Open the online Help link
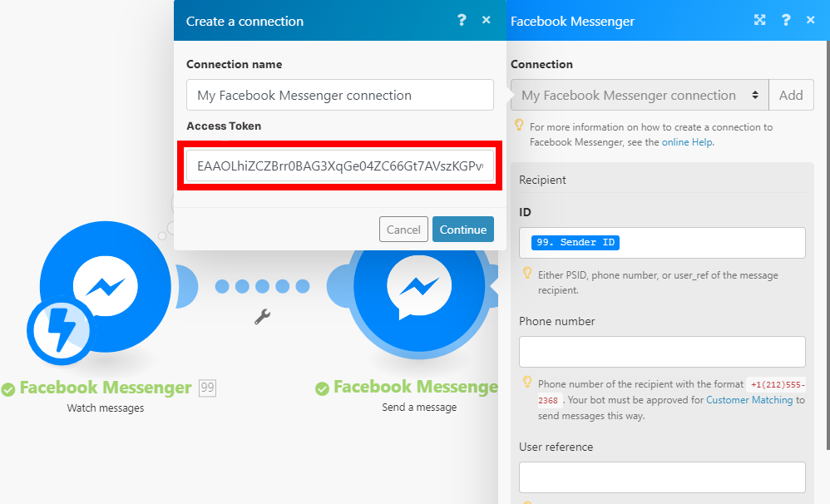This screenshot has width=830, height=504. [x=687, y=142]
